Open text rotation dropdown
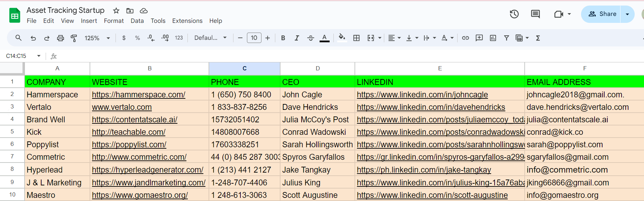The height and width of the screenshot is (201, 644). coord(447,38)
